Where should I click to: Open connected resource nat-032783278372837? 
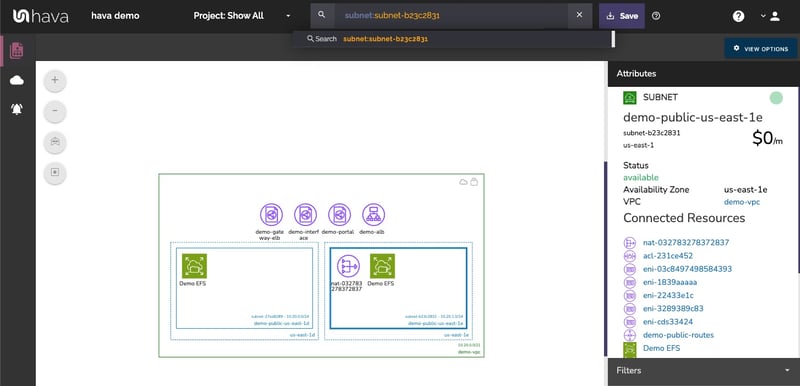point(686,242)
